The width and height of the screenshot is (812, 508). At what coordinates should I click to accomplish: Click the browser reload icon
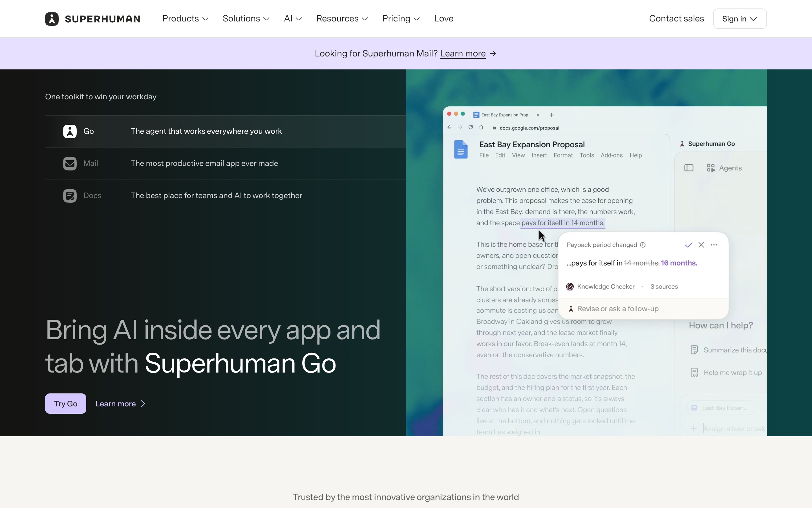[x=470, y=127]
